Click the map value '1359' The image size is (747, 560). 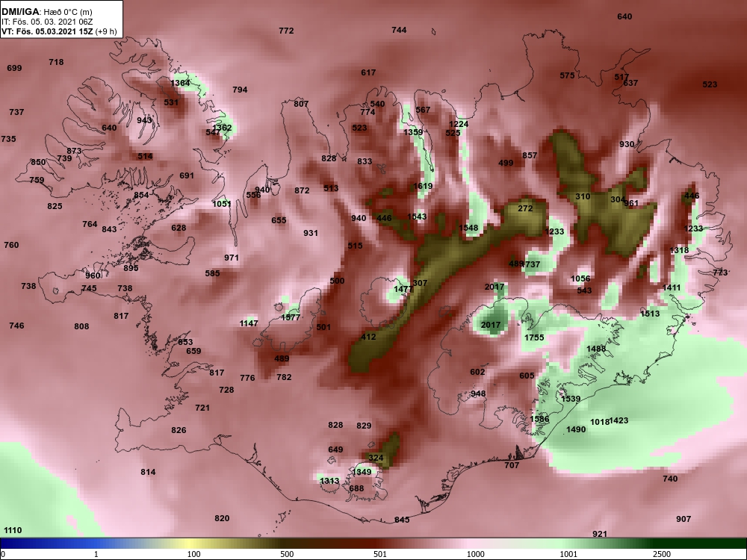point(413,132)
